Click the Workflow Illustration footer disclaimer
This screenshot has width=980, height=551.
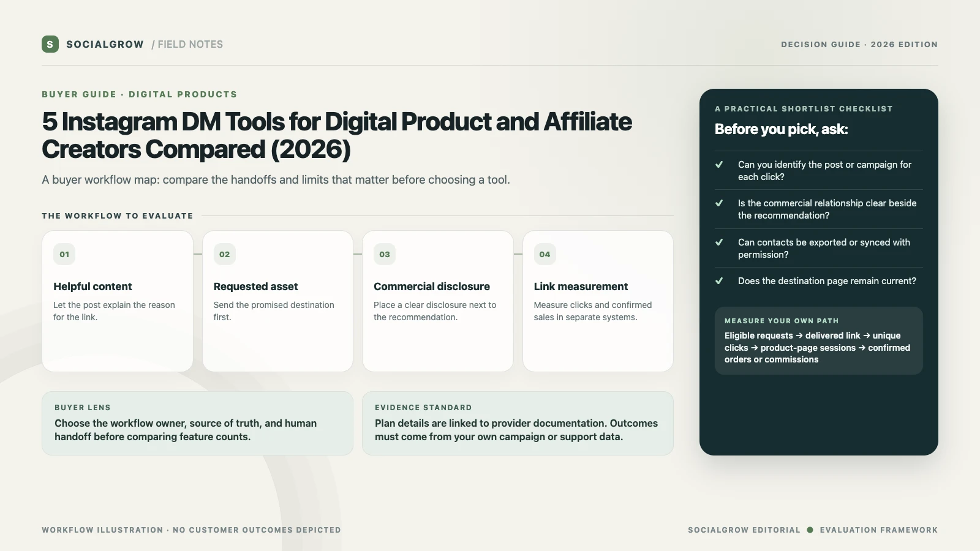(x=191, y=530)
